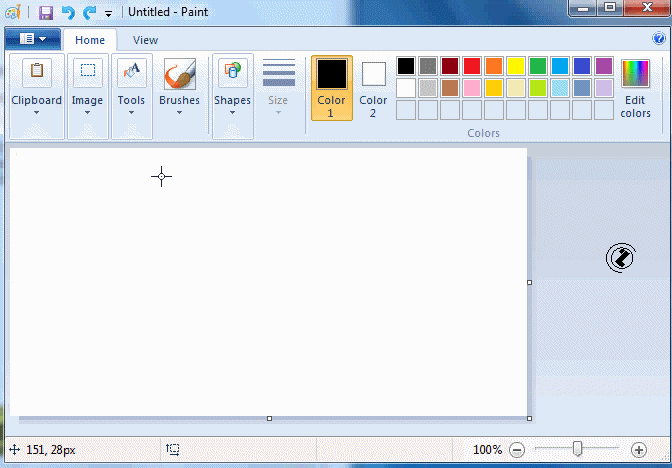Click the zoom slider handle
This screenshot has height=468, width=672.
tap(577, 450)
